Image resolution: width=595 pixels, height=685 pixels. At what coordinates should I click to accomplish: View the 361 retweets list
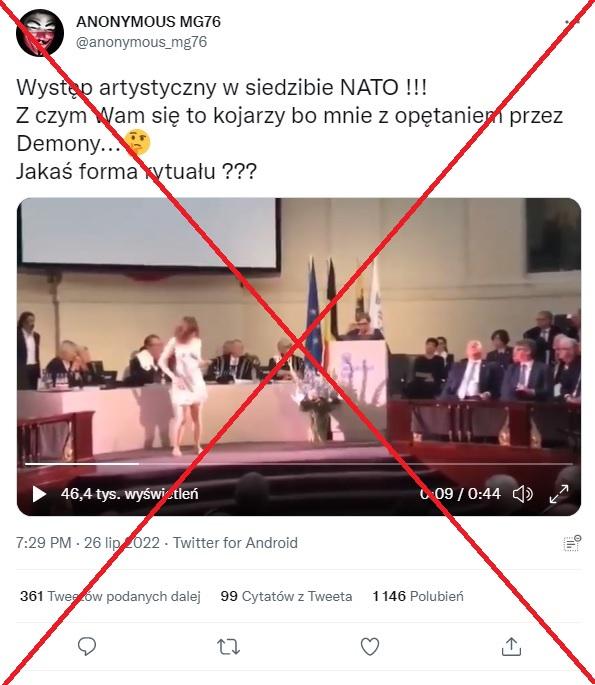[x=110, y=596]
